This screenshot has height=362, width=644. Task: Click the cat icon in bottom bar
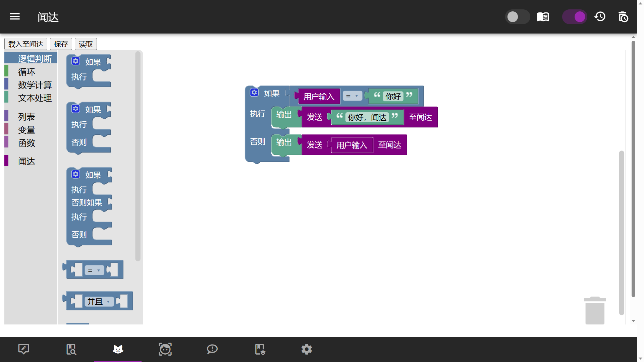coord(118,349)
